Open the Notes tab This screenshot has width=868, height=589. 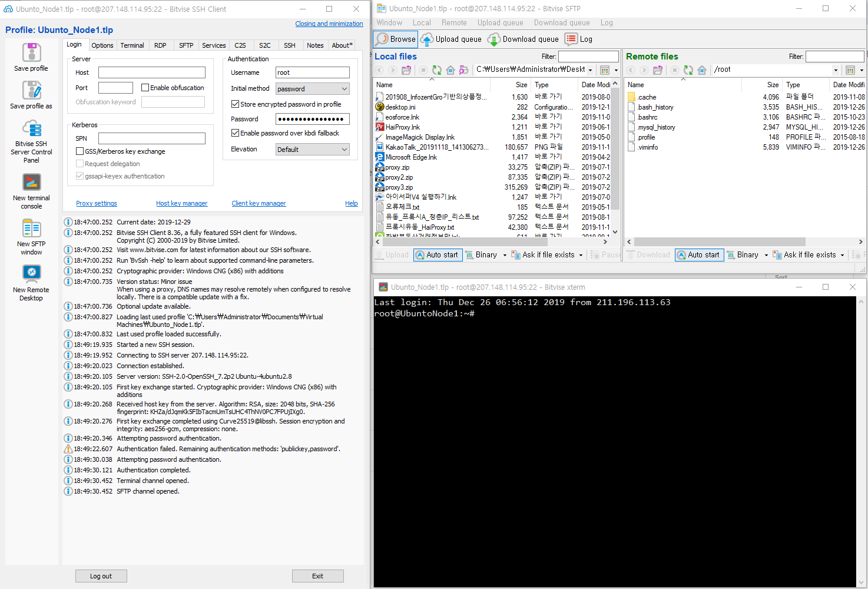[x=315, y=45]
